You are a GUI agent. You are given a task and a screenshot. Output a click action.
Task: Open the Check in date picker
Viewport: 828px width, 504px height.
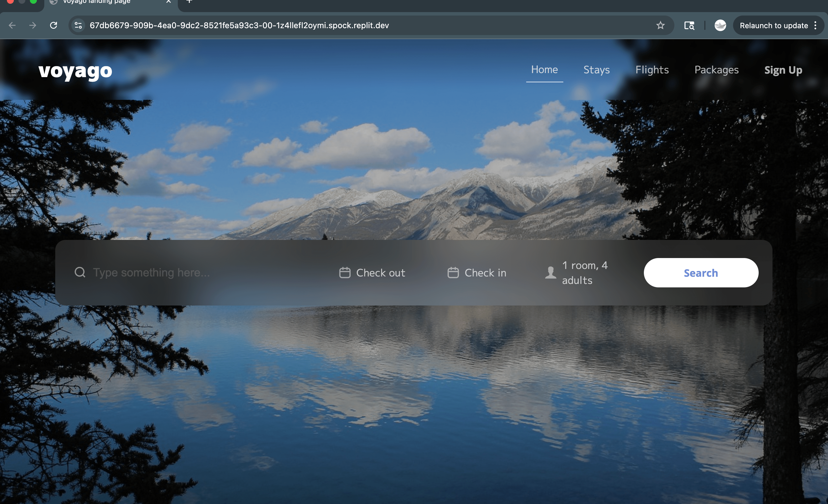pyautogui.click(x=485, y=273)
